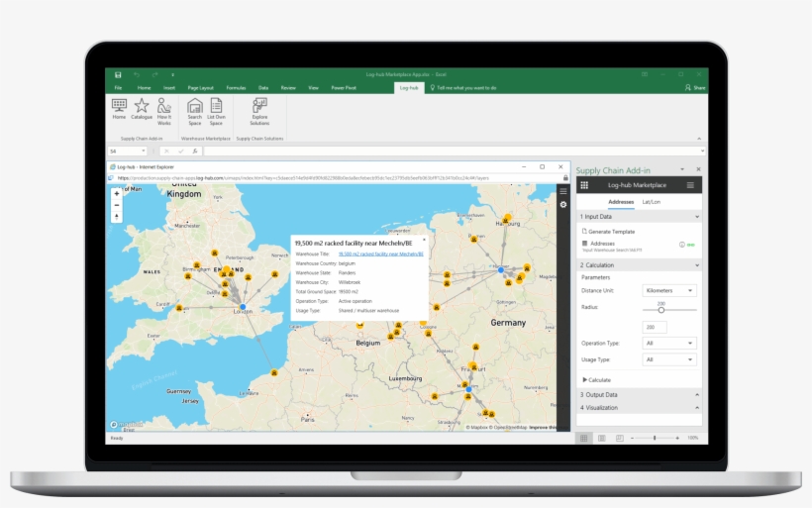Collapse the ribbon with the chevron
812x508 pixels.
[699, 139]
